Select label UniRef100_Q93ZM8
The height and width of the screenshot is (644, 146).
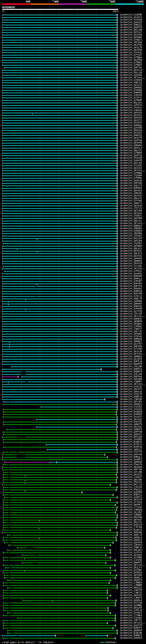pos(131,50)
